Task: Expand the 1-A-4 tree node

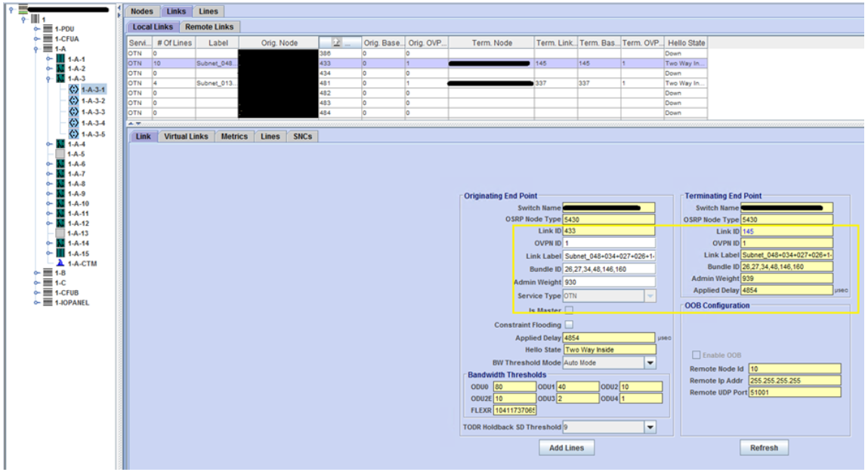Action: point(49,144)
